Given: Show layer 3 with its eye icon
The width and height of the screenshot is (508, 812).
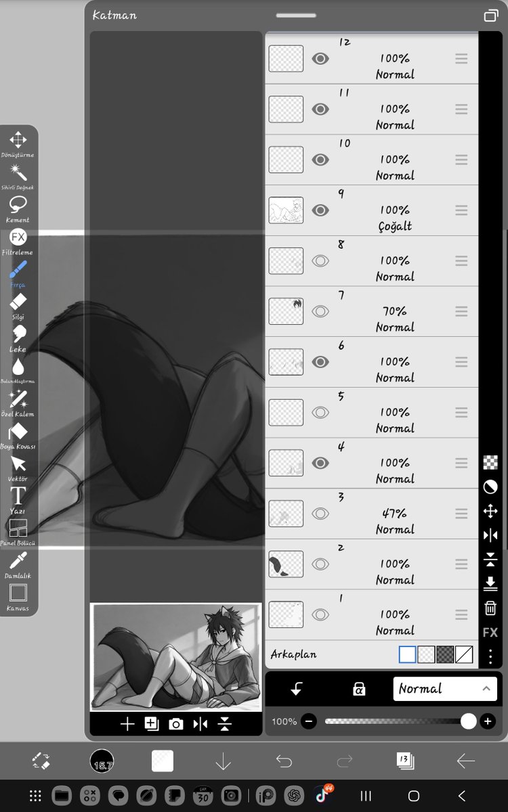Looking at the screenshot, I should coord(320,514).
